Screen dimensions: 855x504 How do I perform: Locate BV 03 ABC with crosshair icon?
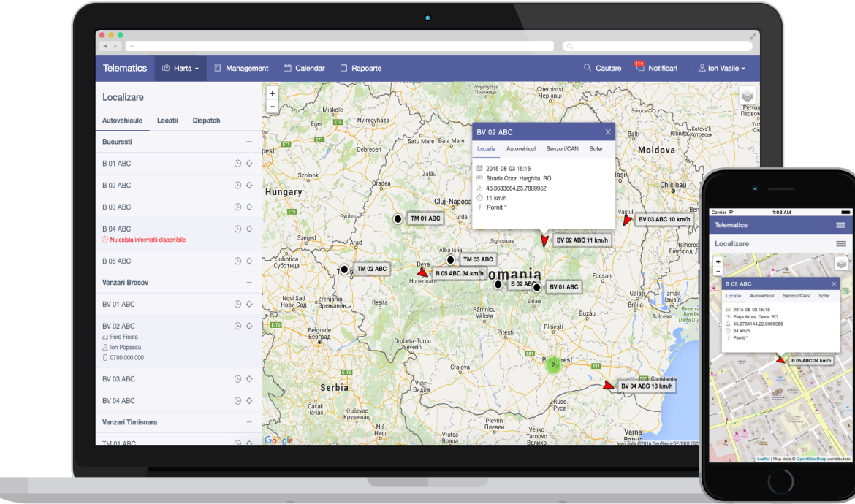click(x=249, y=378)
